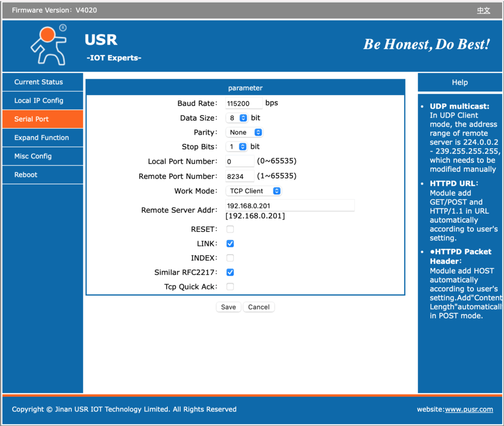Image resolution: width=504 pixels, height=426 pixels.
Task: Change the Work Mode dropdown
Action: pos(253,191)
